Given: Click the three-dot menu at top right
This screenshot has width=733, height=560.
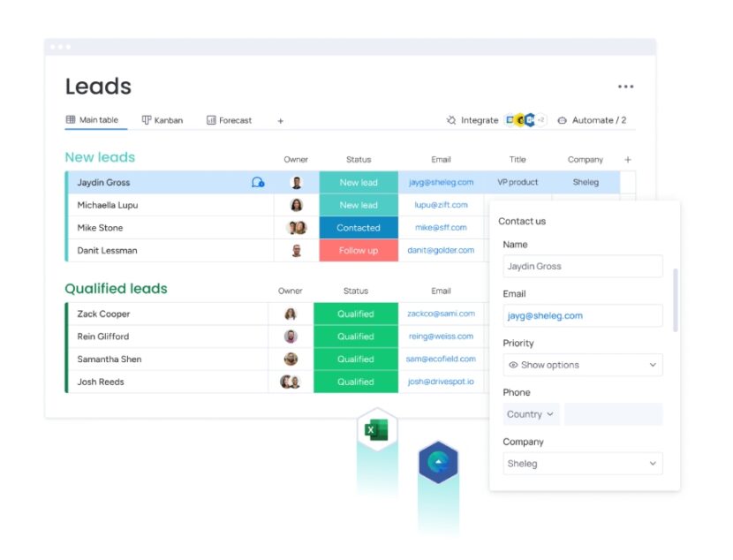Looking at the screenshot, I should (625, 87).
